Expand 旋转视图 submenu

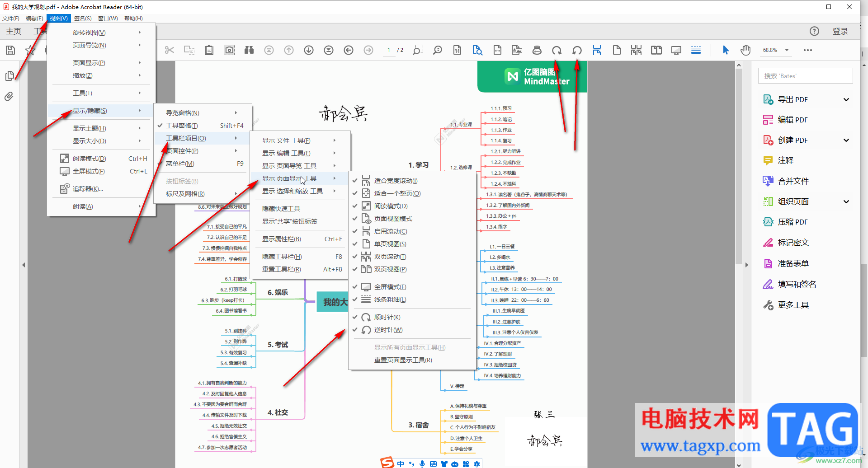point(102,33)
